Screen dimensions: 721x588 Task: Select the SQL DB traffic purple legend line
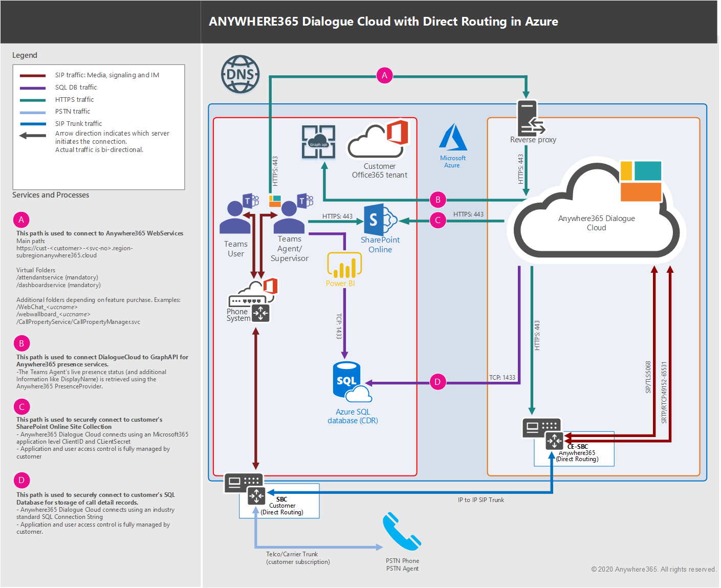tap(33, 88)
